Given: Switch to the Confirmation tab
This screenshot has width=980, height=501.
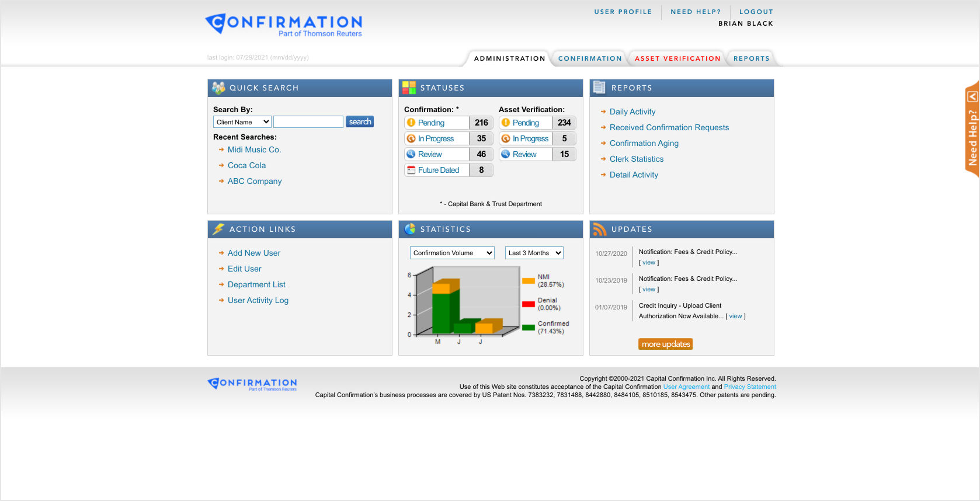Looking at the screenshot, I should point(590,58).
